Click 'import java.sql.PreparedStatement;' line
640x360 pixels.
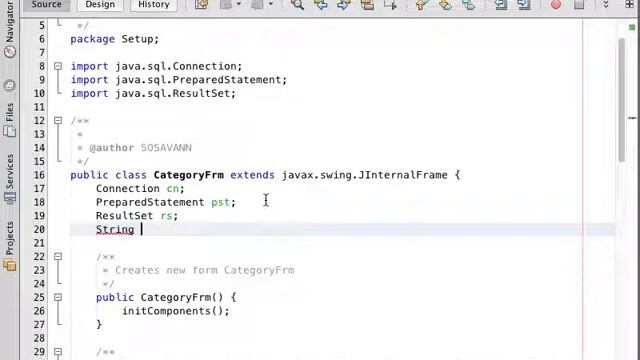pyautogui.click(x=179, y=80)
